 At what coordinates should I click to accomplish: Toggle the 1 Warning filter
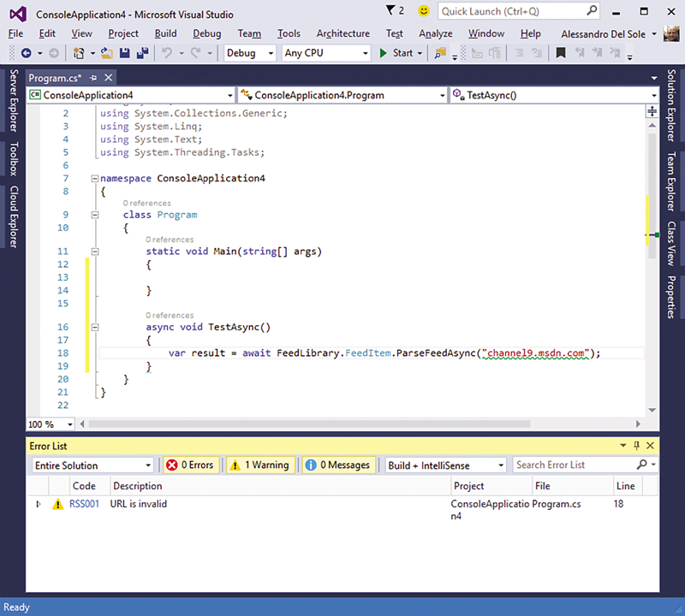[x=260, y=465]
